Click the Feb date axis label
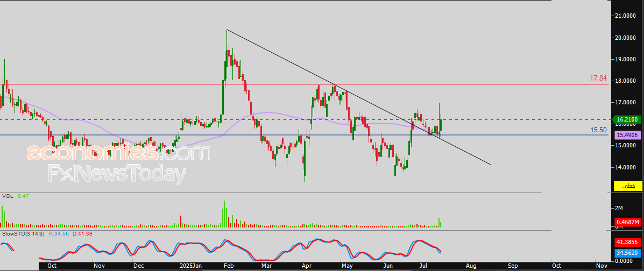 (x=228, y=266)
